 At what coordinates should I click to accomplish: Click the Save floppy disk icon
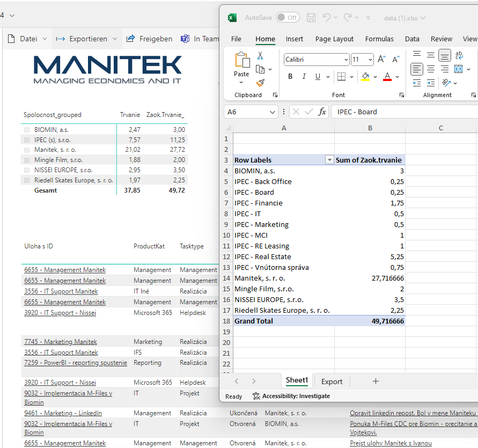click(311, 18)
